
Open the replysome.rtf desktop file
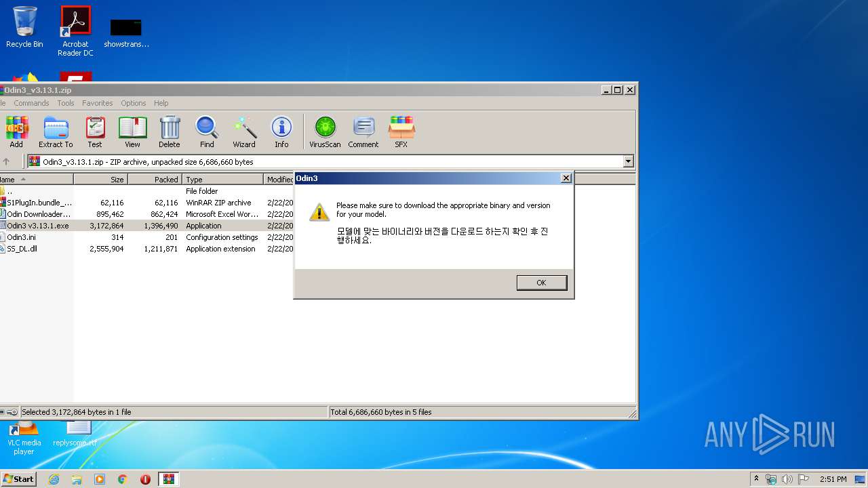tap(75, 434)
